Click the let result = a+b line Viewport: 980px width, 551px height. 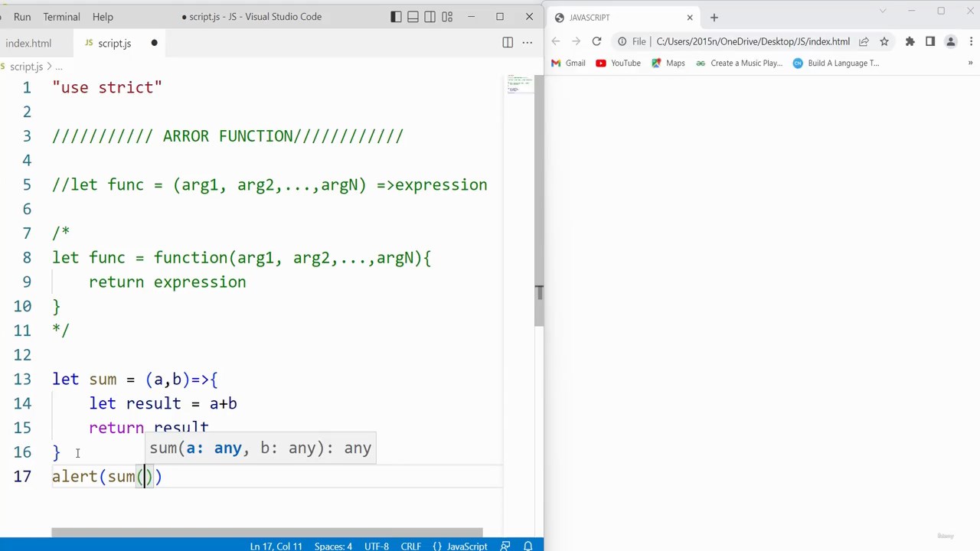163,404
